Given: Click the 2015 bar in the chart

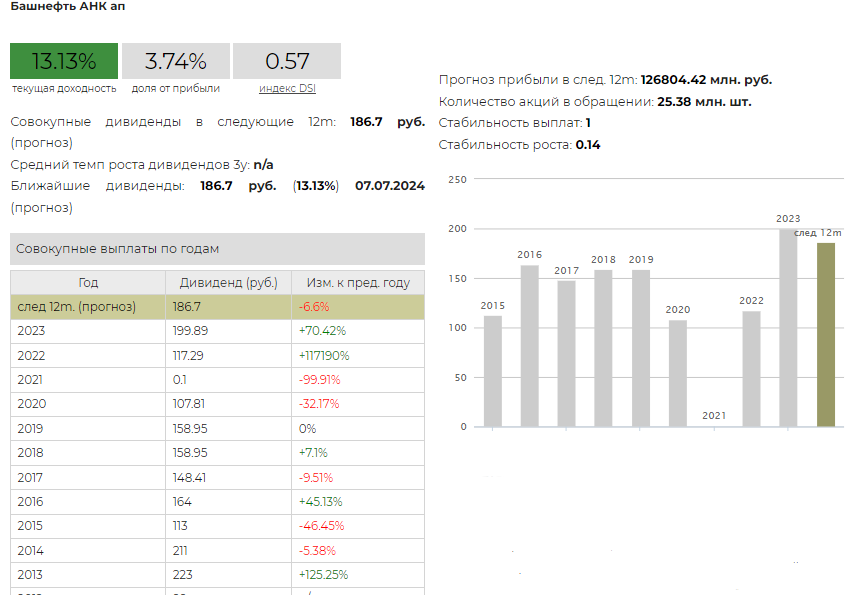Looking at the screenshot, I should (x=493, y=372).
